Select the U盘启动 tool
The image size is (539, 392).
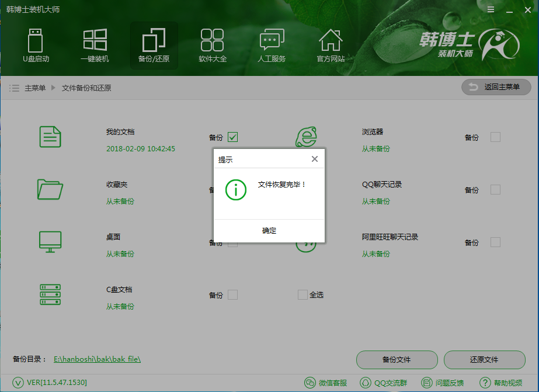(x=36, y=46)
